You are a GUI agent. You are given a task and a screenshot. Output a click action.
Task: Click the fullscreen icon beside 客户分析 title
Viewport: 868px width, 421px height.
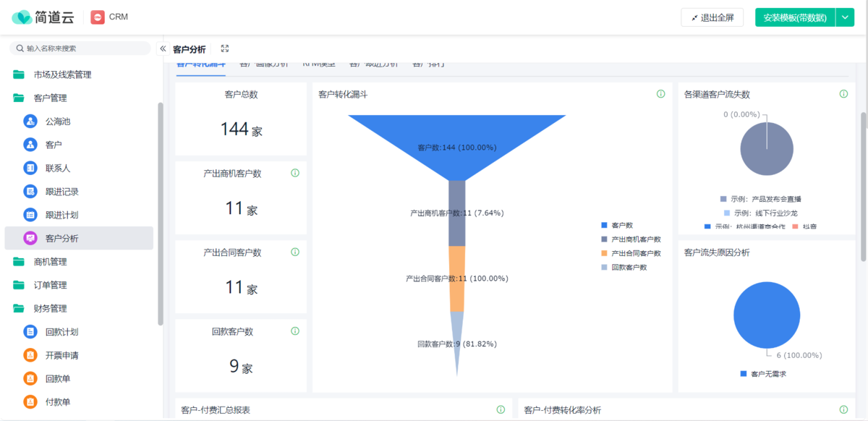(x=225, y=48)
